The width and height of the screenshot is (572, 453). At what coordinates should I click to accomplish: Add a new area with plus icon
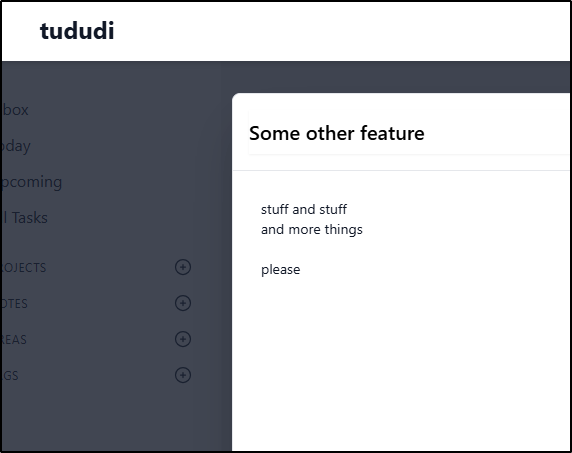[183, 339]
